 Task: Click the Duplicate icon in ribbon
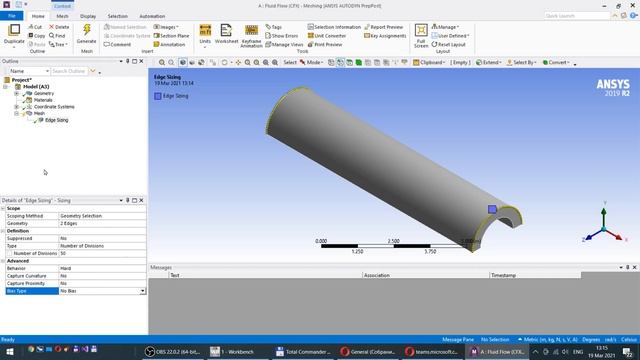click(14, 30)
